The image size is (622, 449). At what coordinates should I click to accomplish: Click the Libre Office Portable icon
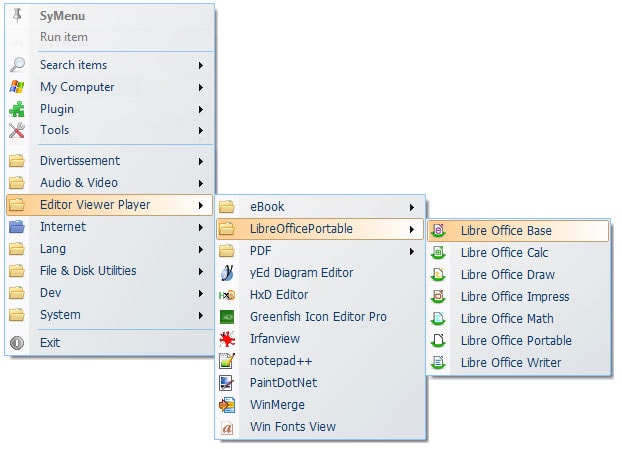pos(438,341)
